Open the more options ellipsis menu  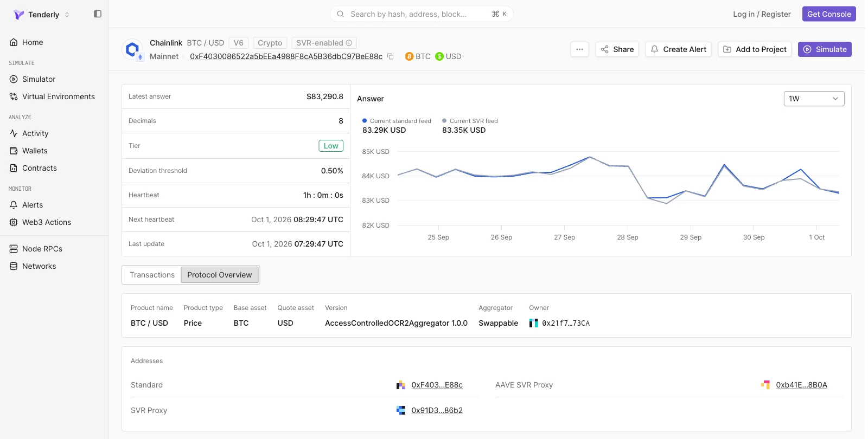579,49
